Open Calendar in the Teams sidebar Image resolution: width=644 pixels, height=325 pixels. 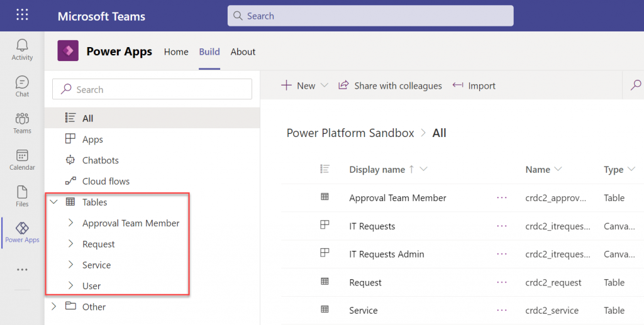coord(22,160)
